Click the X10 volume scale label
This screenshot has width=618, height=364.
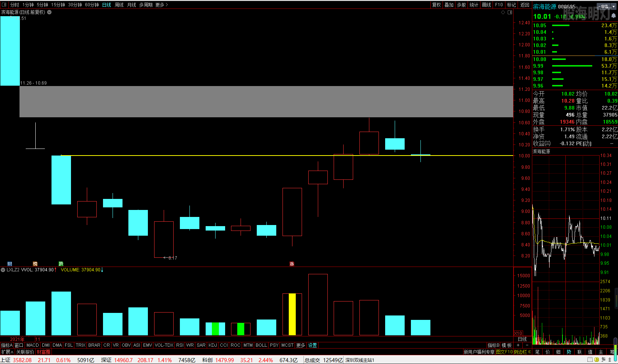[x=518, y=333]
